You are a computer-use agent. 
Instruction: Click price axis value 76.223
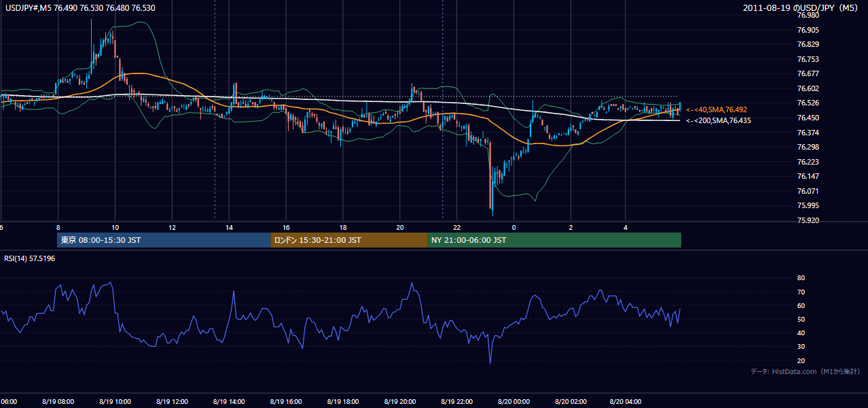click(808, 162)
